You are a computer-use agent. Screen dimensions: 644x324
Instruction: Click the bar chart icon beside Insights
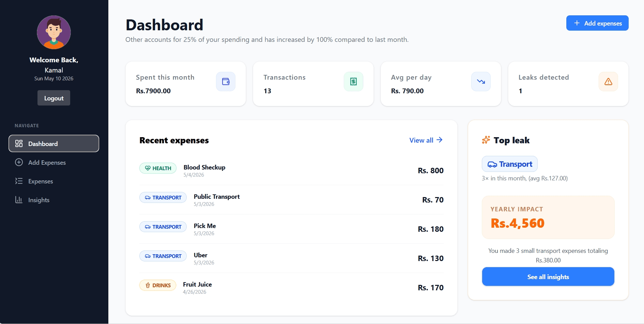[x=19, y=200]
